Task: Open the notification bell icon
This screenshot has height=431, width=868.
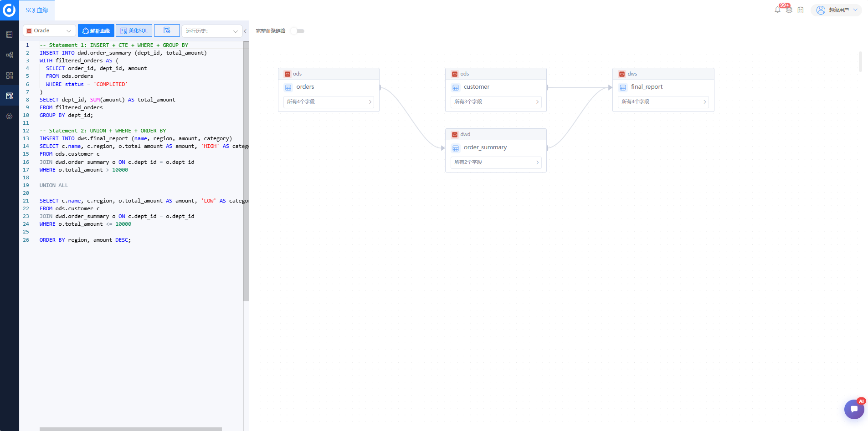Action: [777, 10]
